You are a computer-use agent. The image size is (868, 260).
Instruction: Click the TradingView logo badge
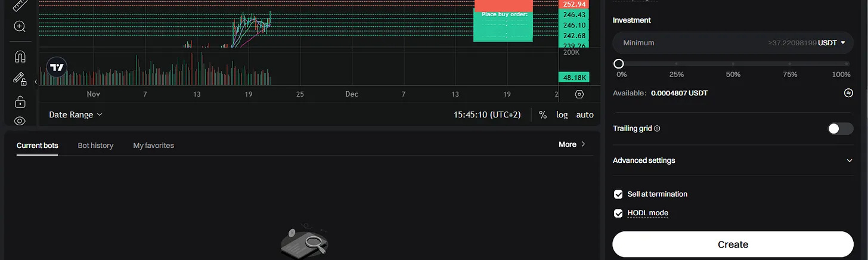(57, 67)
